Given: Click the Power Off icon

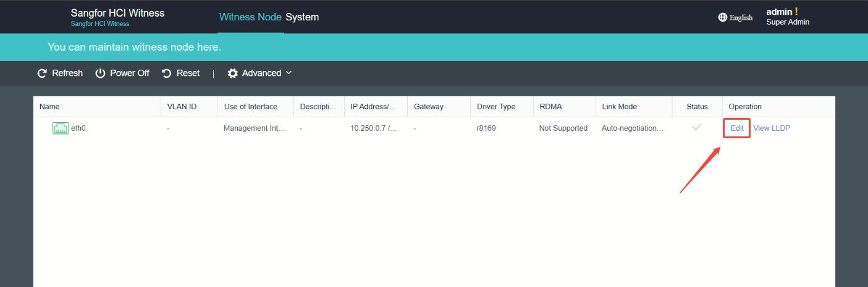Looking at the screenshot, I should tap(100, 73).
